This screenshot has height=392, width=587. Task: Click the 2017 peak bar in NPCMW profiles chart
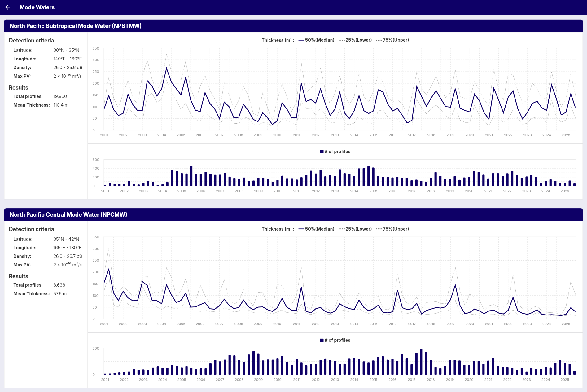pos(421,361)
